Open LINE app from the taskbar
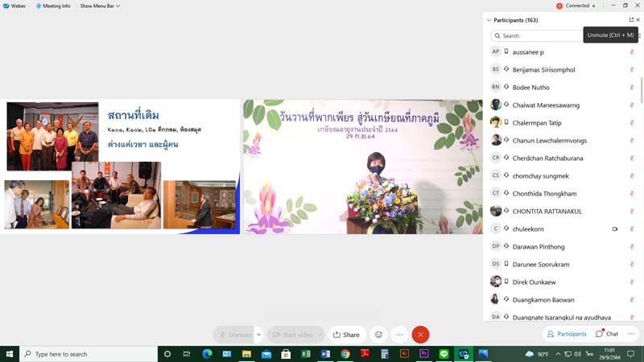The height and width of the screenshot is (362, 644). coord(444,354)
